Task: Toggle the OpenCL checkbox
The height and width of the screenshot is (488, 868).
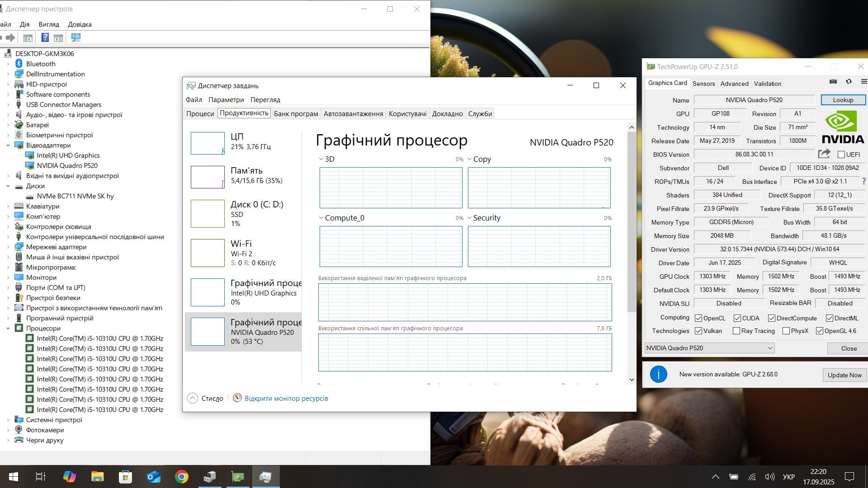Action: click(698, 318)
